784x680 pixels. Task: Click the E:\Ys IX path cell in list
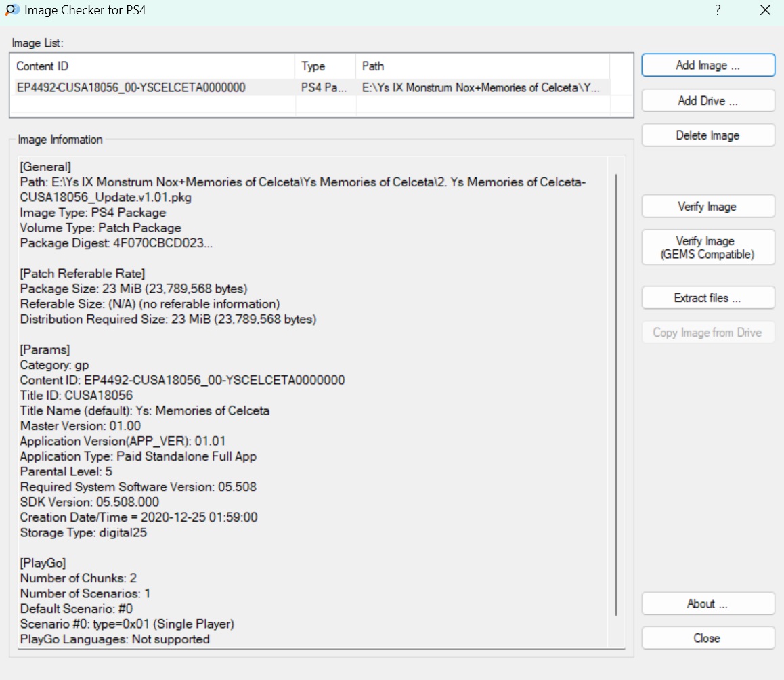click(481, 87)
